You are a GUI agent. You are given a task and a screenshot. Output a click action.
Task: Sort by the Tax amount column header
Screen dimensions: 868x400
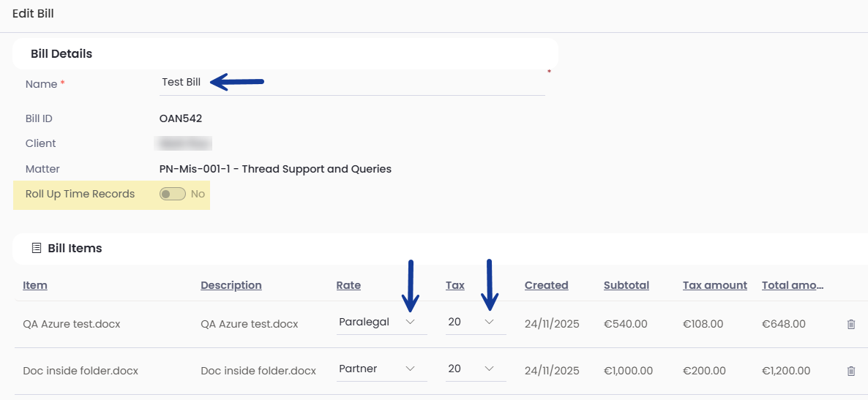pyautogui.click(x=714, y=285)
